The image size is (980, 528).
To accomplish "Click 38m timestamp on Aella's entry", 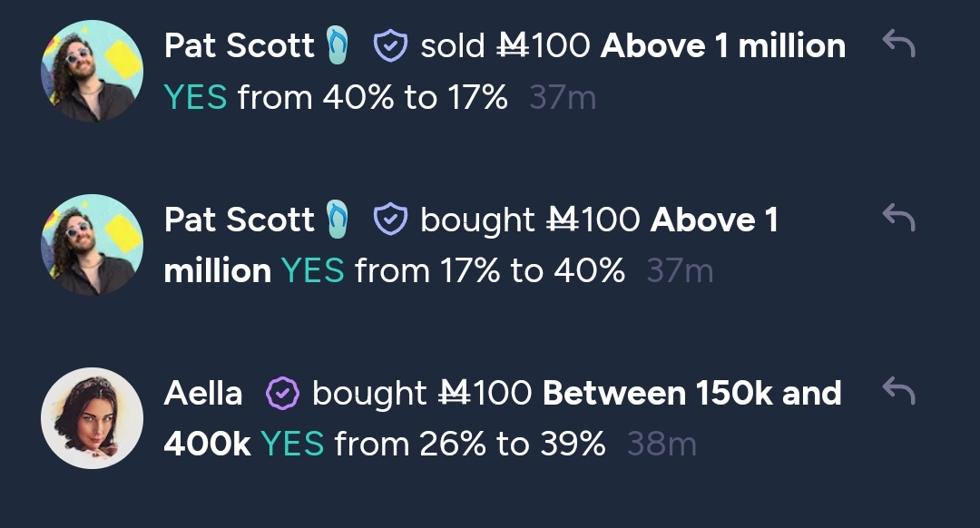I will 661,445.
